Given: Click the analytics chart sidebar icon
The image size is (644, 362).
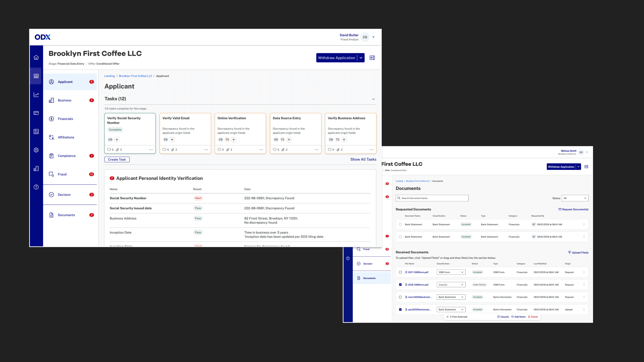Looking at the screenshot, I should pos(36,95).
